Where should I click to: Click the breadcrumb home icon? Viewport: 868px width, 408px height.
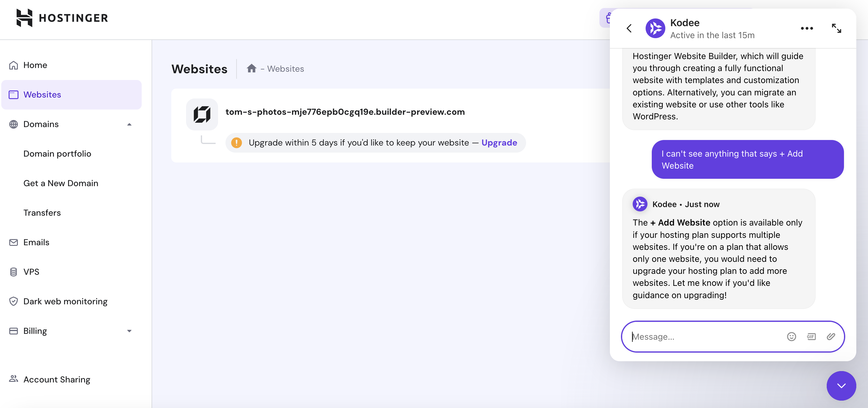pos(251,68)
